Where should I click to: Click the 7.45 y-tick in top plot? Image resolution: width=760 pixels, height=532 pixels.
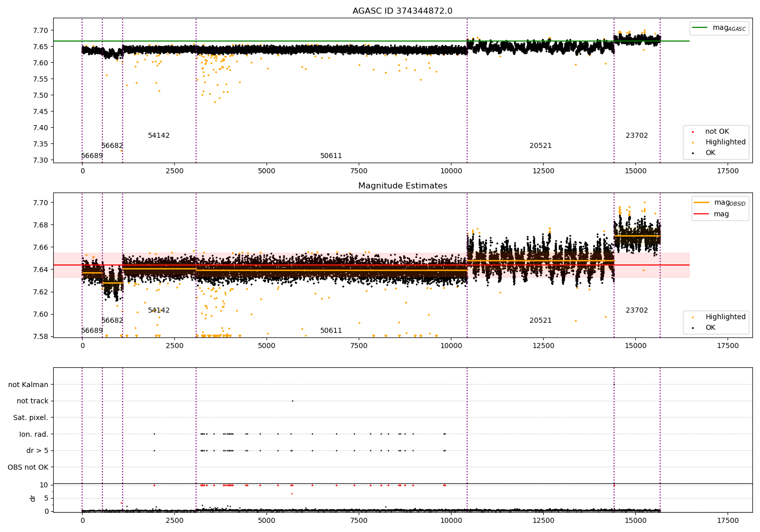coord(41,111)
